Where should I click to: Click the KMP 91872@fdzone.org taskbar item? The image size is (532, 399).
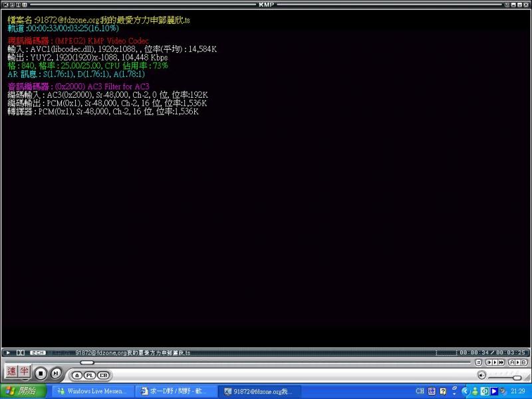[259, 392]
